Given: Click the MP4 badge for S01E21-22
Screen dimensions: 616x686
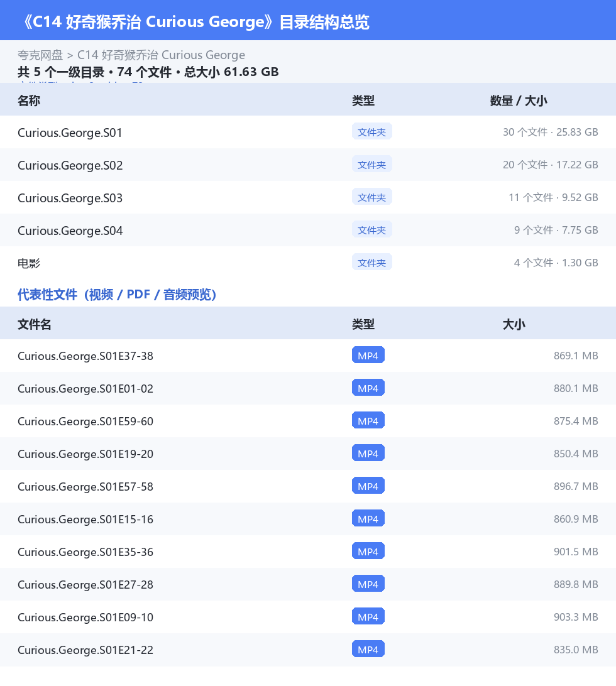Looking at the screenshot, I should pyautogui.click(x=368, y=650).
